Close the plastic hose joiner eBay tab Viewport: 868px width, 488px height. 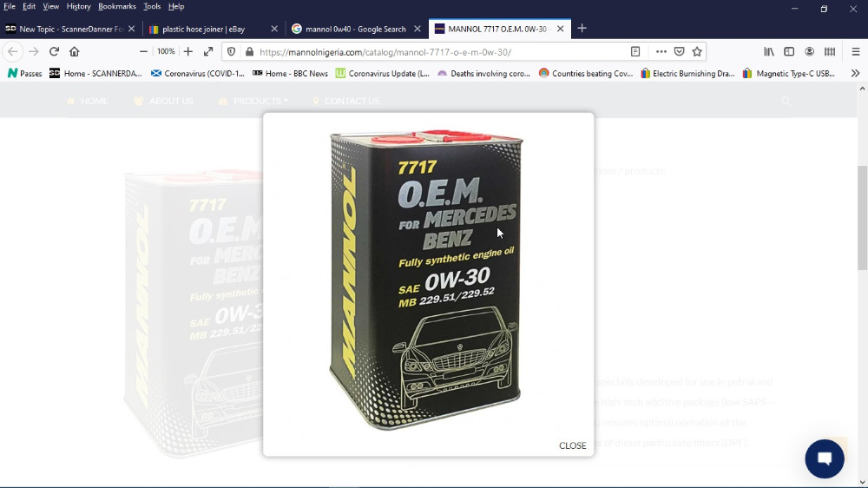(274, 29)
